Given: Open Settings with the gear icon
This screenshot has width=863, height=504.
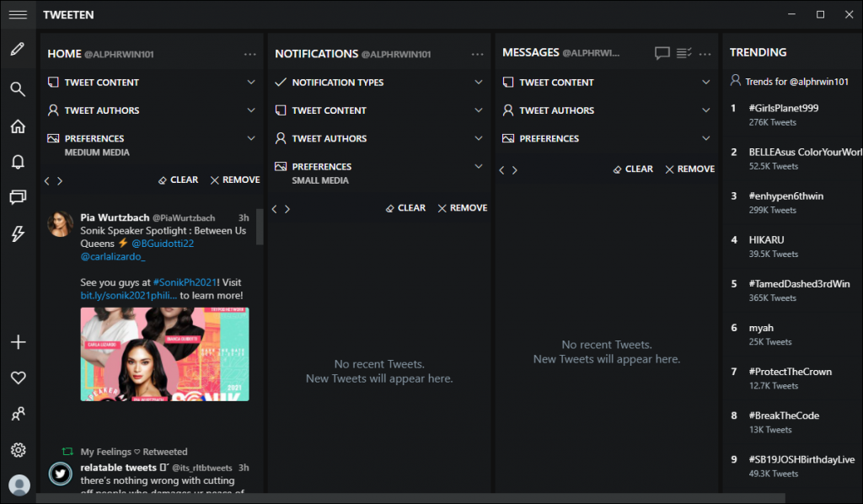Looking at the screenshot, I should [x=18, y=449].
